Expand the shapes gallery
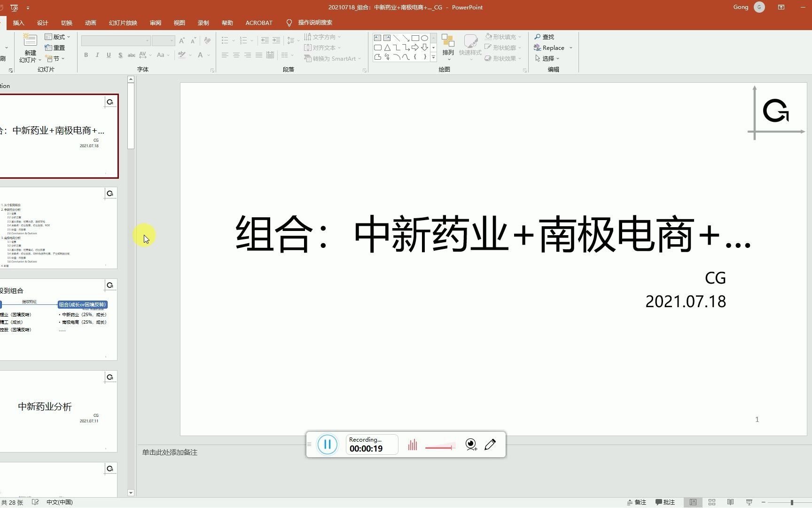This screenshot has width=812, height=508. (x=433, y=57)
